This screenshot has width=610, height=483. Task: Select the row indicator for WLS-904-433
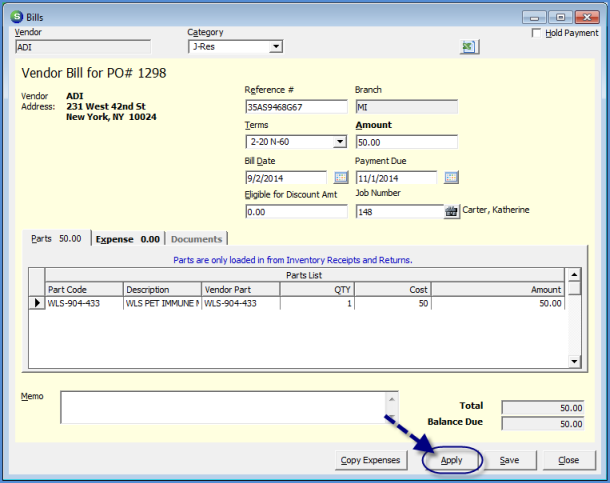[37, 303]
